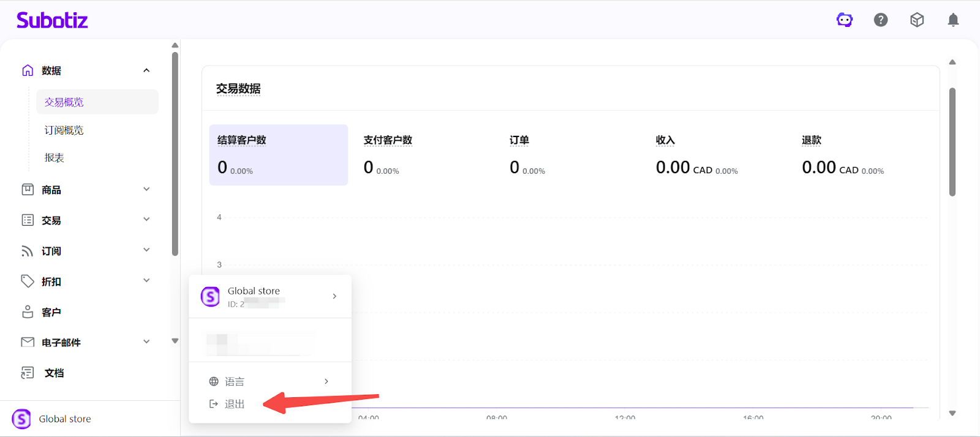Open the help question mark icon
Viewport: 980px width, 437px height.
click(881, 20)
